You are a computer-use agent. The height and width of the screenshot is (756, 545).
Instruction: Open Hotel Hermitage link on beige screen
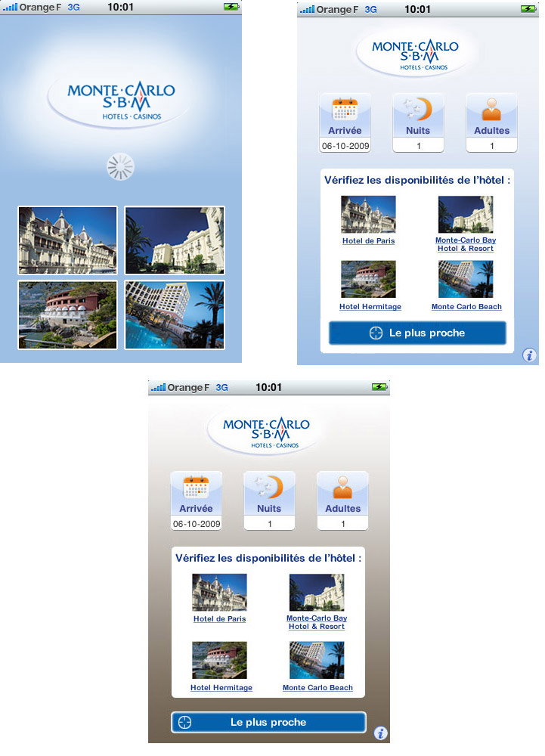point(221,688)
